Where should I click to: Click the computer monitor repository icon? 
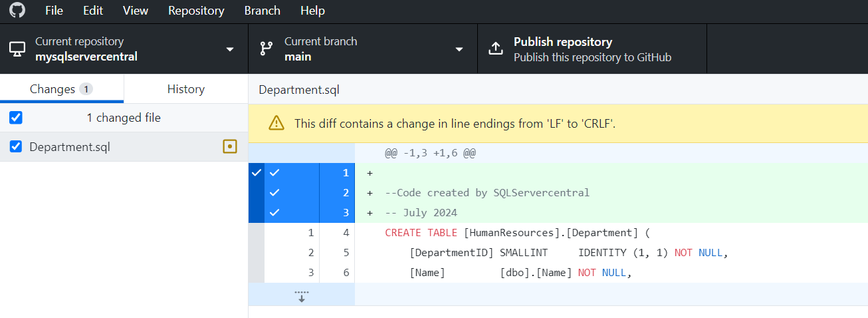pyautogui.click(x=17, y=49)
